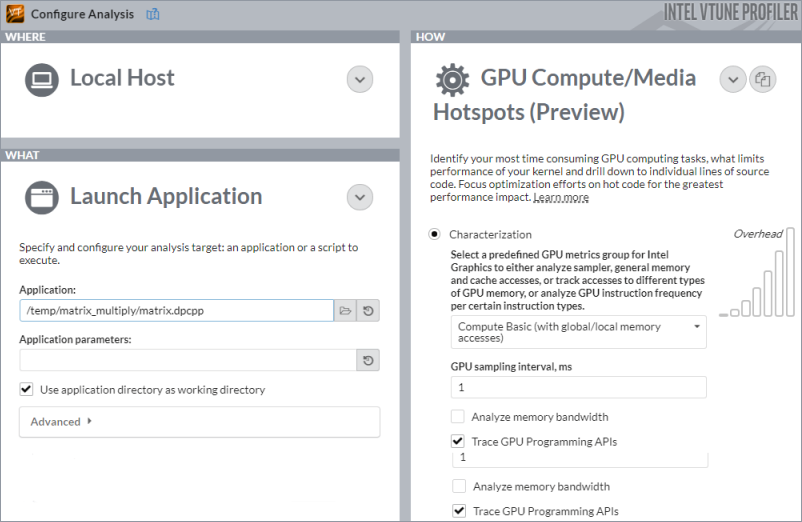
Task: Open the Learn more link
Action: [x=561, y=198]
